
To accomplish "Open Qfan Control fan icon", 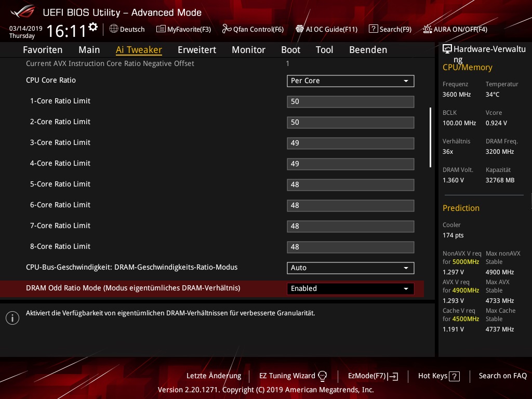I will [227, 29].
